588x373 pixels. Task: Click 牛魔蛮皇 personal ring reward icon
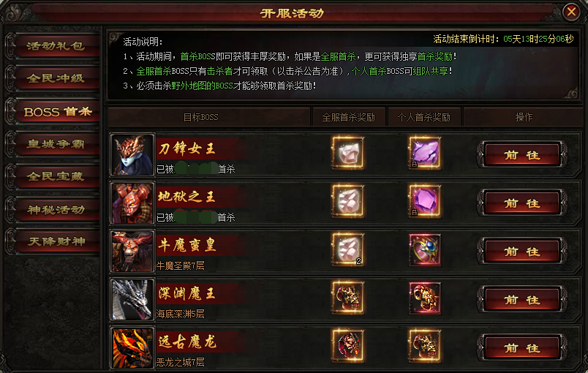pos(424,249)
